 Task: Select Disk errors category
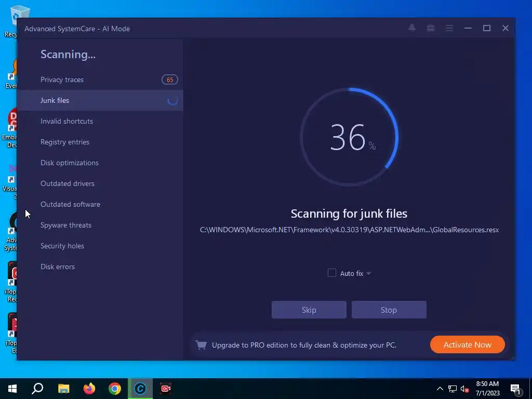100,267
